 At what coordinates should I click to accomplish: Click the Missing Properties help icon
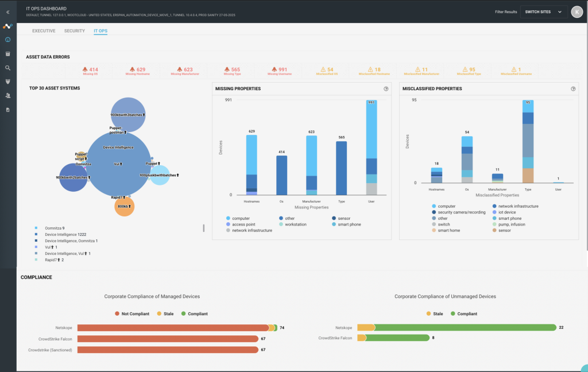click(x=386, y=89)
